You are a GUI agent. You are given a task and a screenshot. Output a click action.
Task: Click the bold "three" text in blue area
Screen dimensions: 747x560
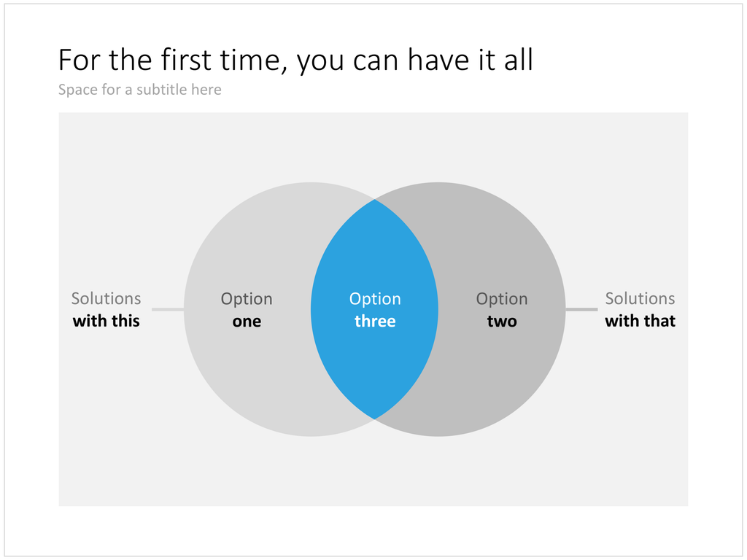(x=375, y=321)
